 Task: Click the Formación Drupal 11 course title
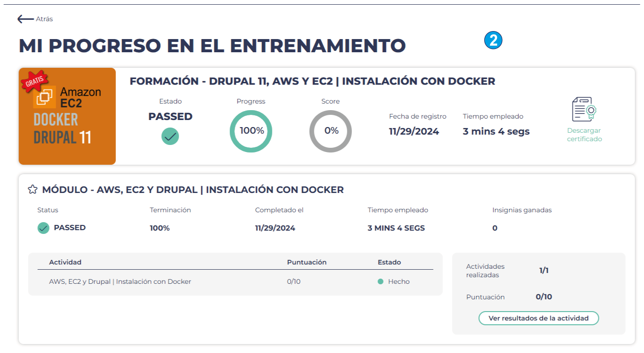[x=312, y=81]
